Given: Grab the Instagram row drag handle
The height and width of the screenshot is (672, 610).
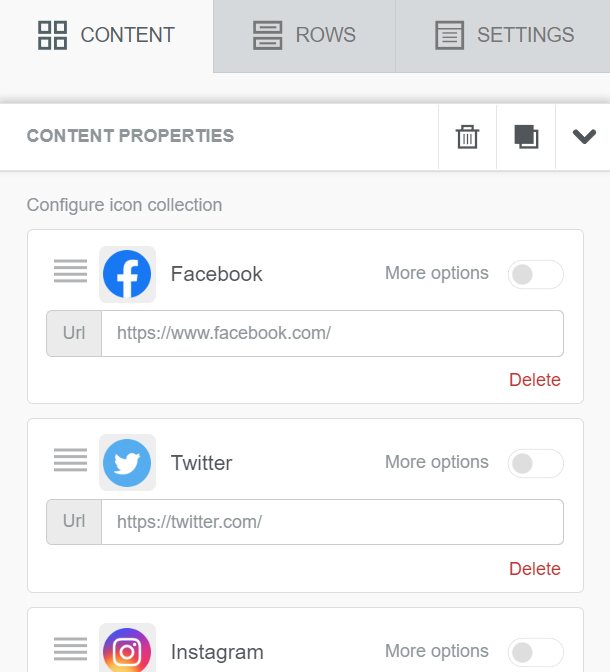Looking at the screenshot, I should [70, 649].
